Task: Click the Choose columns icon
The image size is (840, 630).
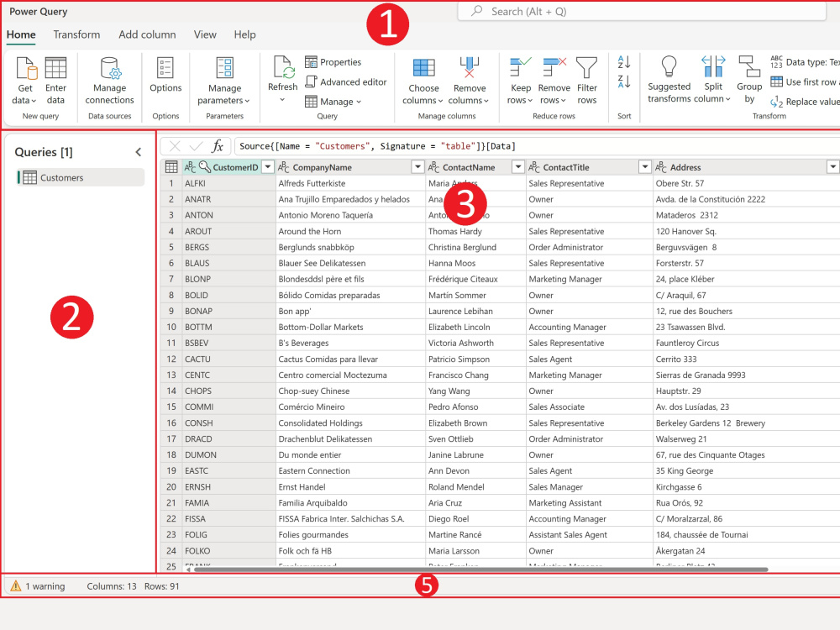Action: (x=423, y=68)
